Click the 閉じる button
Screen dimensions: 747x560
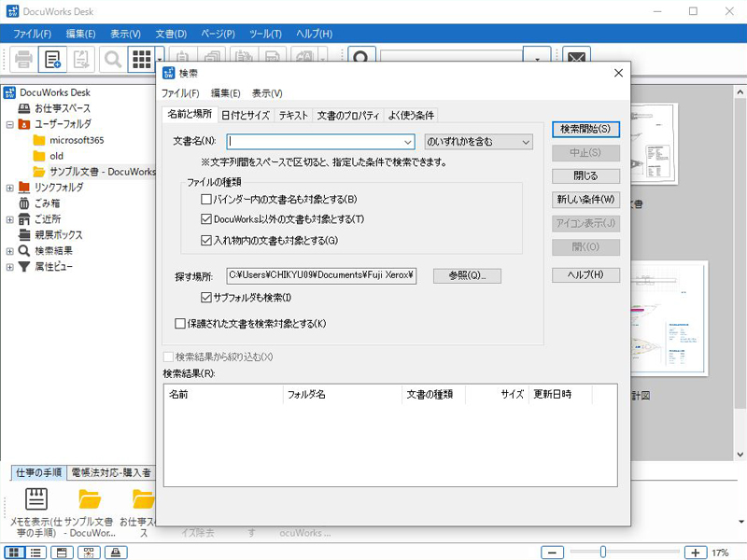585,175
